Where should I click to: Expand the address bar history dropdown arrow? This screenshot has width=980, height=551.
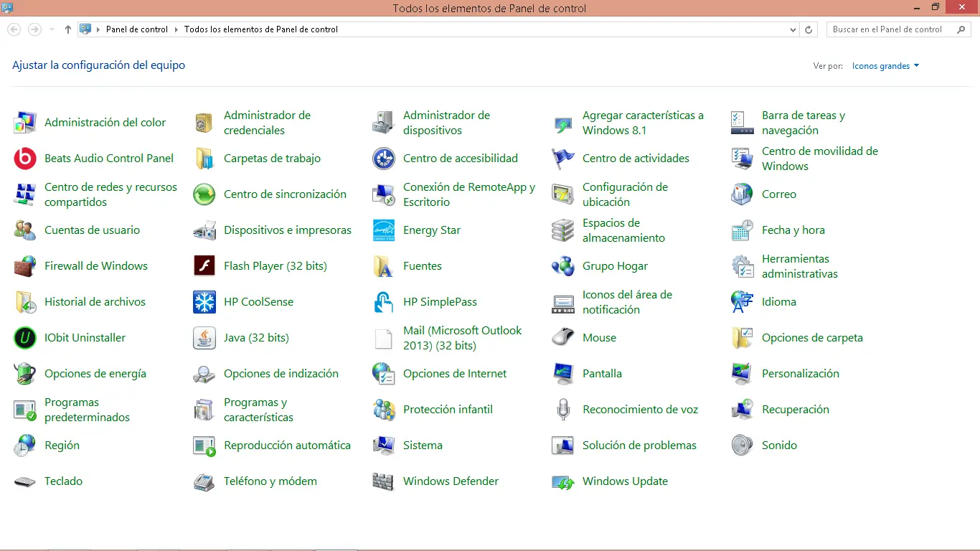tap(793, 29)
